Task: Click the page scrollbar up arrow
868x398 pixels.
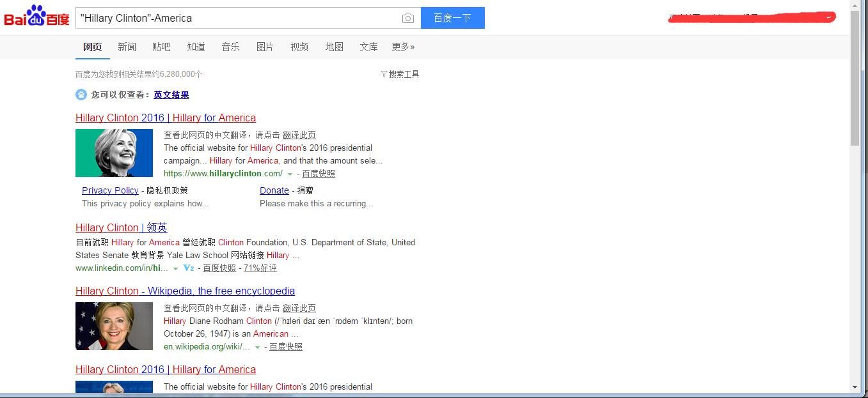Action: coord(855,6)
